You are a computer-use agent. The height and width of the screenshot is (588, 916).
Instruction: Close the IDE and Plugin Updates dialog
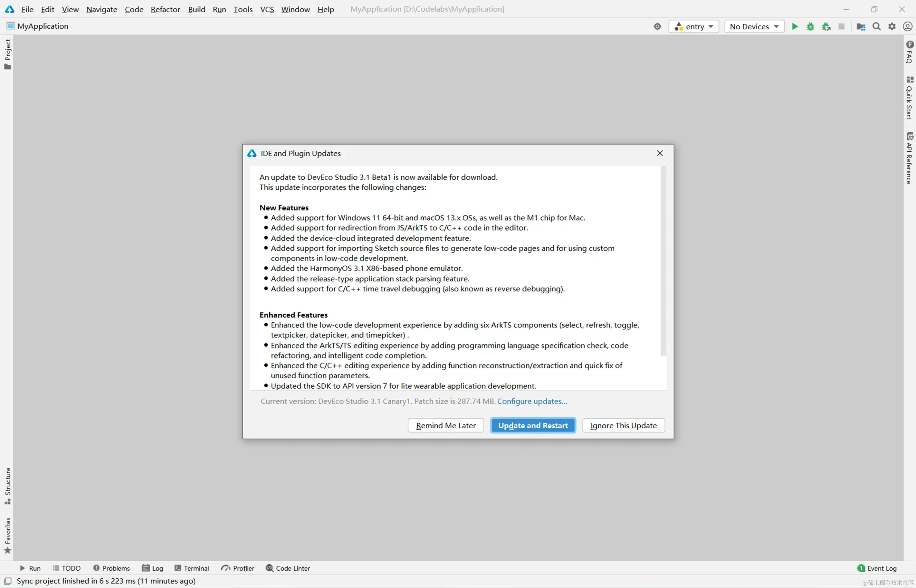(x=659, y=153)
